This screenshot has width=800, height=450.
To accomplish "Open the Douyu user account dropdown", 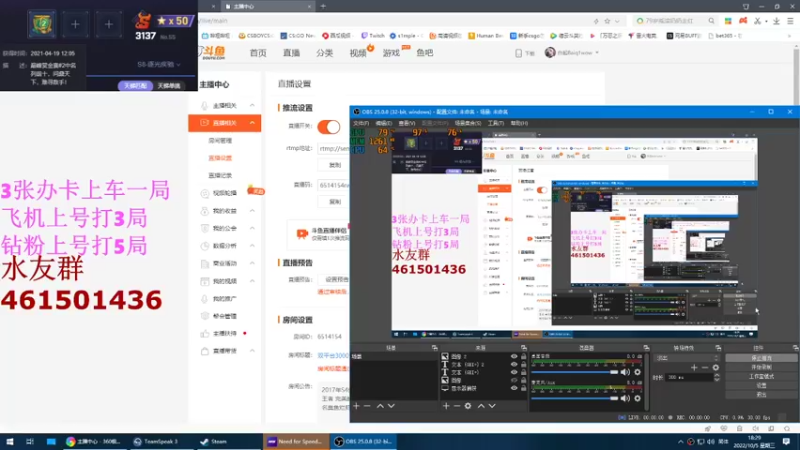I will click(x=572, y=53).
